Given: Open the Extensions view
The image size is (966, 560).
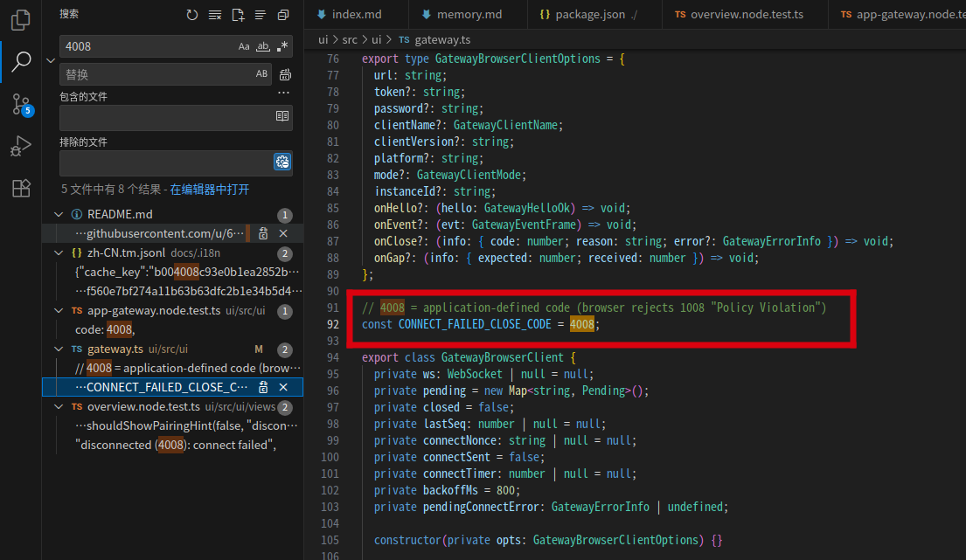Looking at the screenshot, I should (21, 189).
